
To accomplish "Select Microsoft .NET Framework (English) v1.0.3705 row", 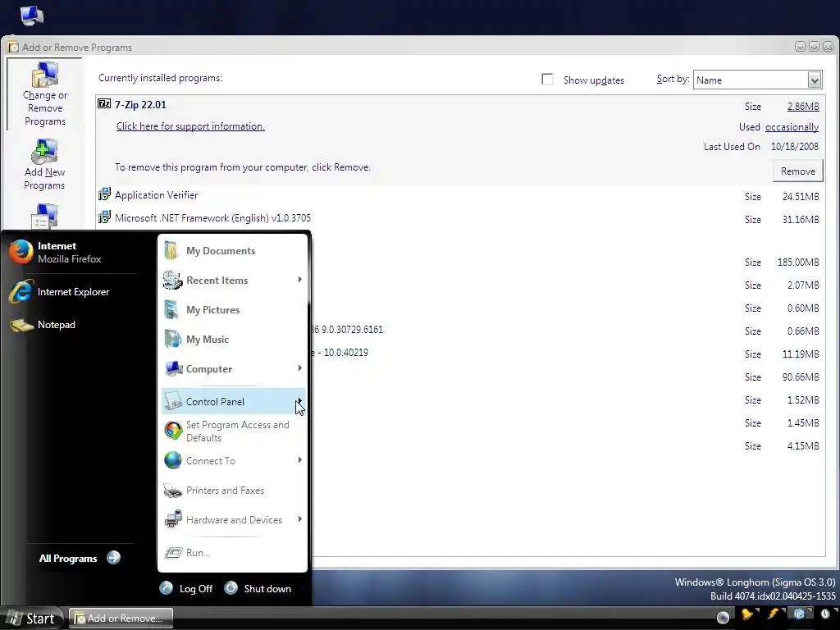I will 459,218.
